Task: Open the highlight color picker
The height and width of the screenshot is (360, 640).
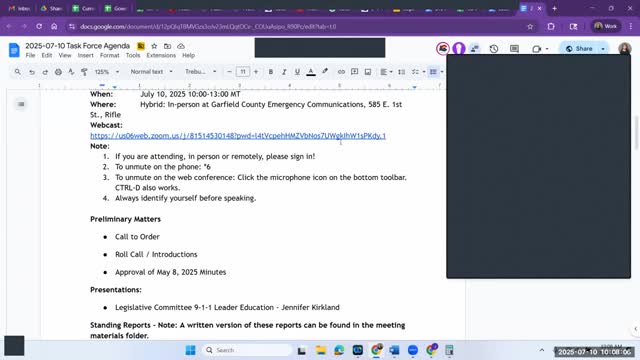Action: click(x=325, y=72)
